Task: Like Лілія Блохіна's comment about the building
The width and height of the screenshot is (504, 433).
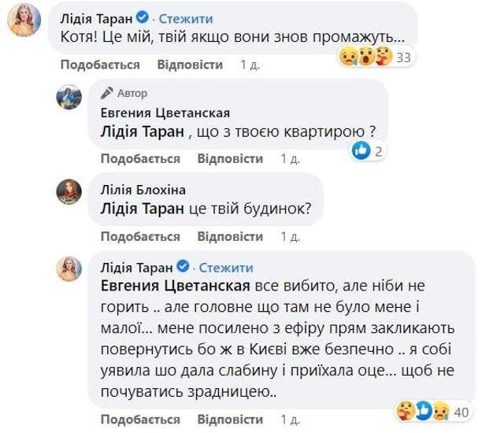Action: click(141, 236)
